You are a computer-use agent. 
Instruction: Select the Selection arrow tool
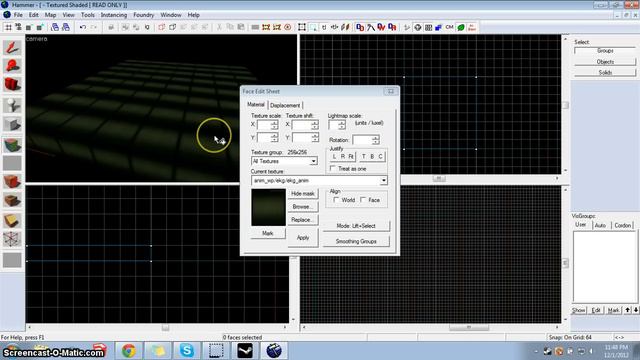[x=12, y=47]
